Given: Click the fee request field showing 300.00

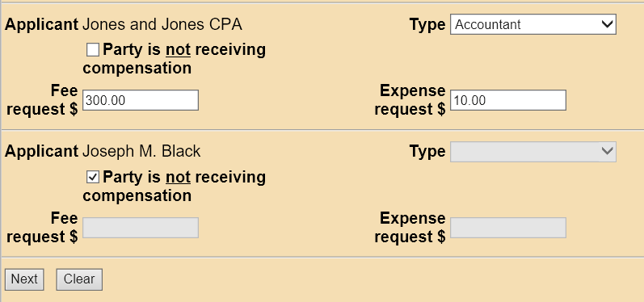Looking at the screenshot, I should click(x=141, y=100).
